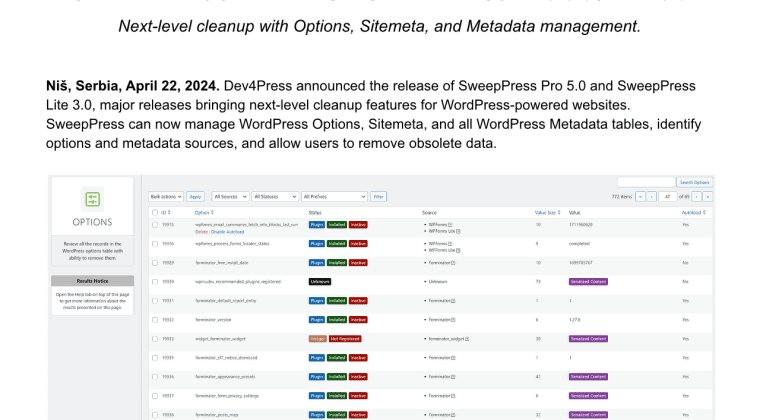Click Unknown source in wpmudev_recommended_plugins_registered row
The image size is (760, 420).
pos(438,281)
